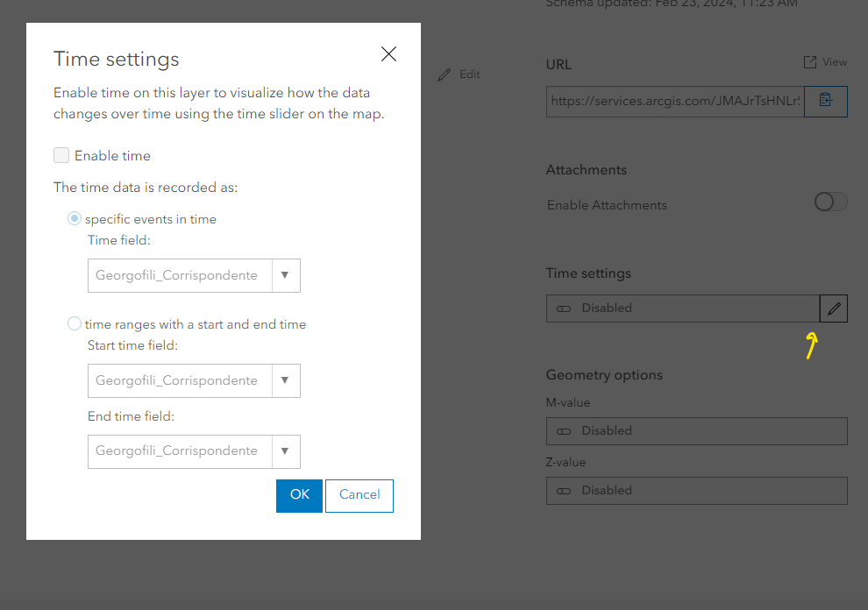
Task: Click the OK button to confirm time settings
Action: coord(297,495)
